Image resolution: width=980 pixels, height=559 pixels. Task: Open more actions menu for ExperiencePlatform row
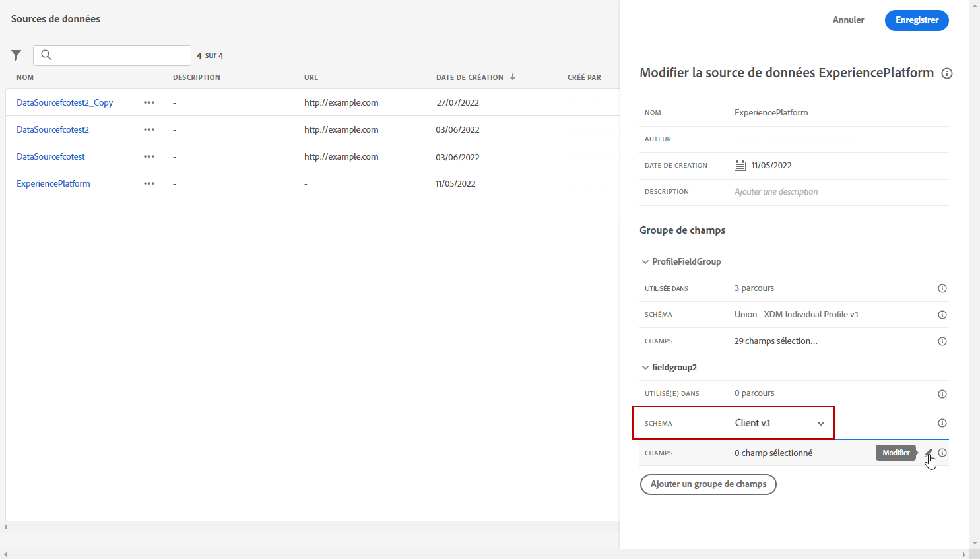coord(149,183)
